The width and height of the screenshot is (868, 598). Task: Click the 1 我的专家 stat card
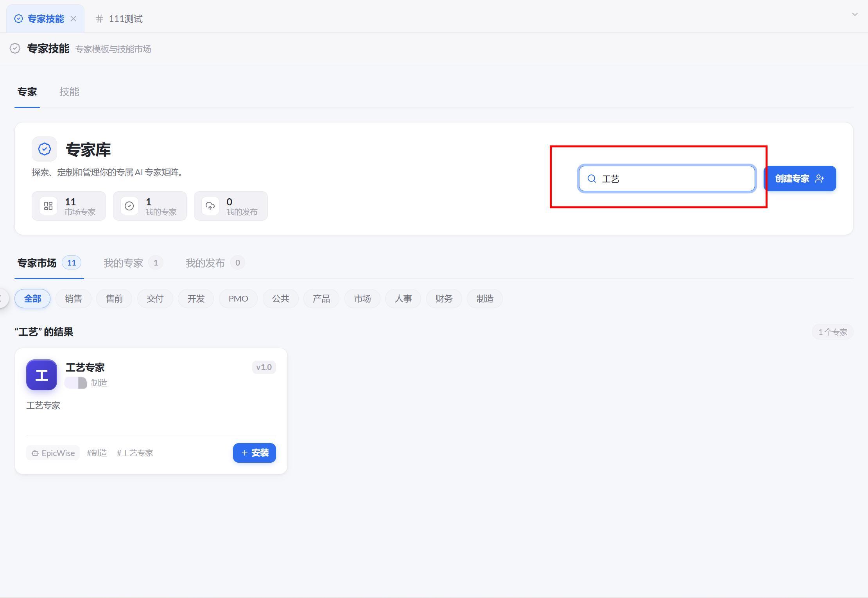click(150, 206)
